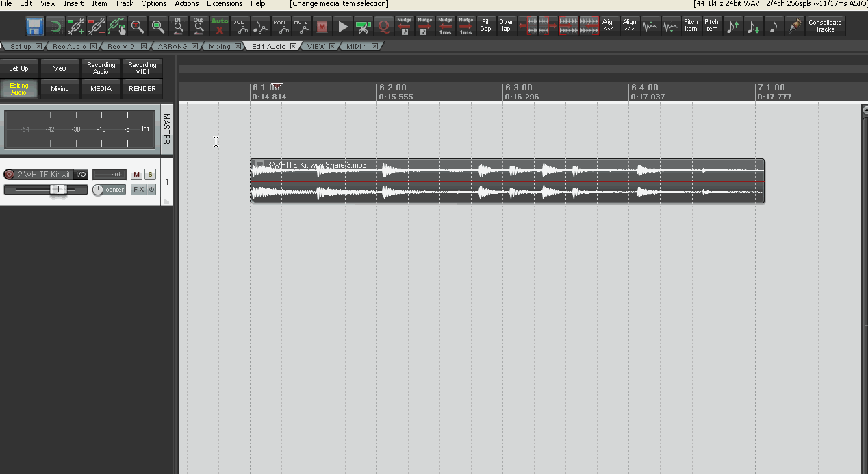The width and height of the screenshot is (868, 474).
Task: Select the WHITE Kit with Snare media item
Action: pos(507,180)
